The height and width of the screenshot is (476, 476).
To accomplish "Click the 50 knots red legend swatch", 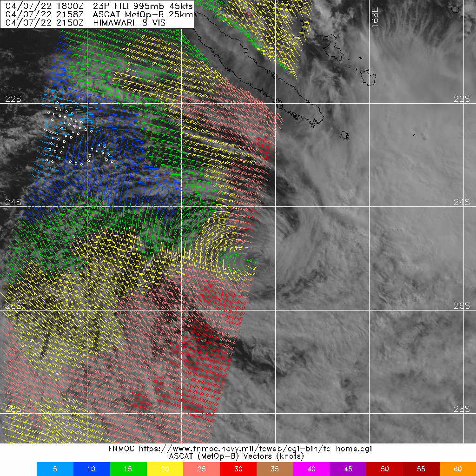I will (384, 469).
